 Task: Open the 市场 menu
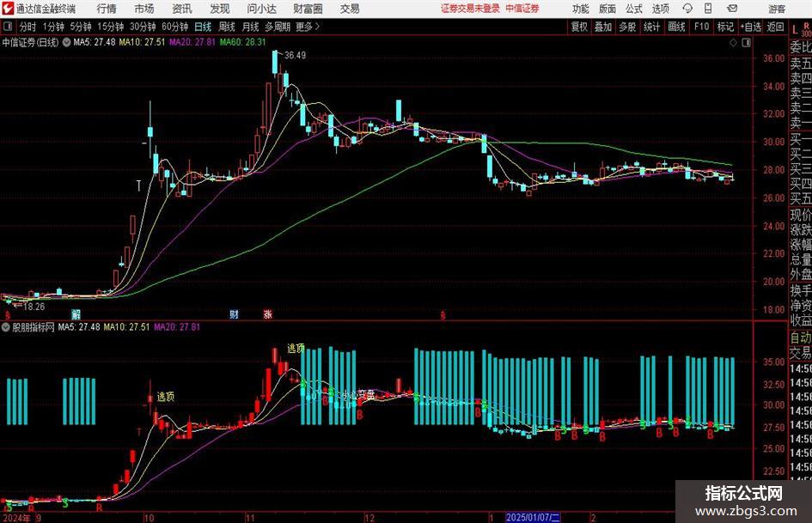pyautogui.click(x=144, y=9)
